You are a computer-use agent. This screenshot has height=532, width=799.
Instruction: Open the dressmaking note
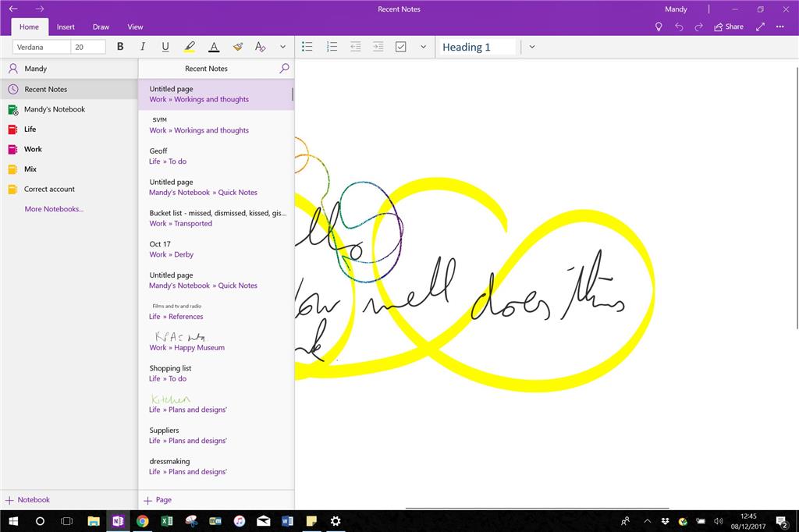tap(215, 466)
